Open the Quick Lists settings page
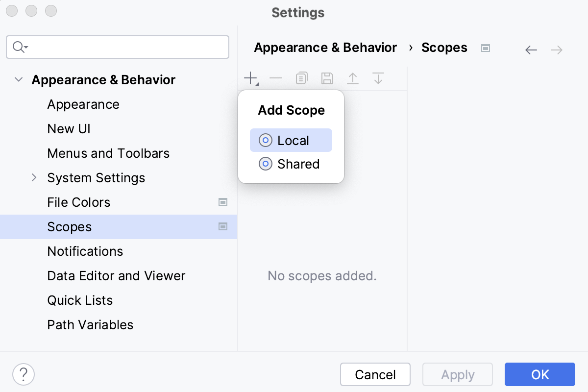Screen dimensions: 588x392 click(x=80, y=300)
